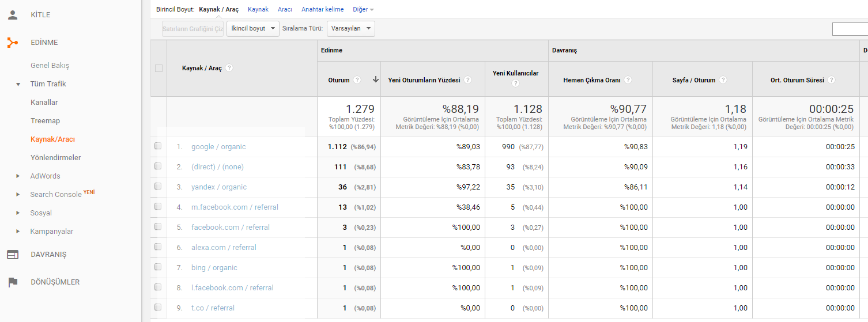The height and width of the screenshot is (322, 868).
Task: Click the Oturum sort arrow
Action: [x=376, y=80]
